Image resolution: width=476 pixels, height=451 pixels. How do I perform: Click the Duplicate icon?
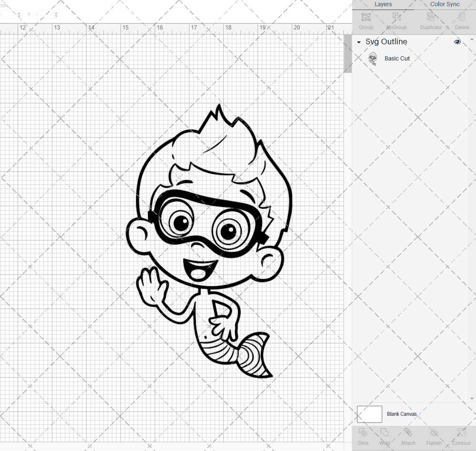pyautogui.click(x=431, y=17)
